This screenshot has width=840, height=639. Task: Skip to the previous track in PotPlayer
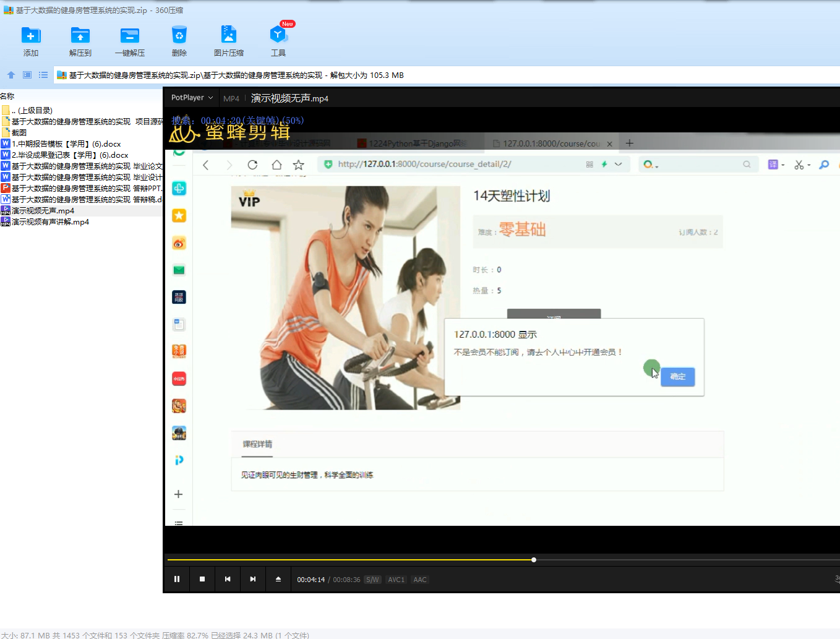tap(228, 579)
